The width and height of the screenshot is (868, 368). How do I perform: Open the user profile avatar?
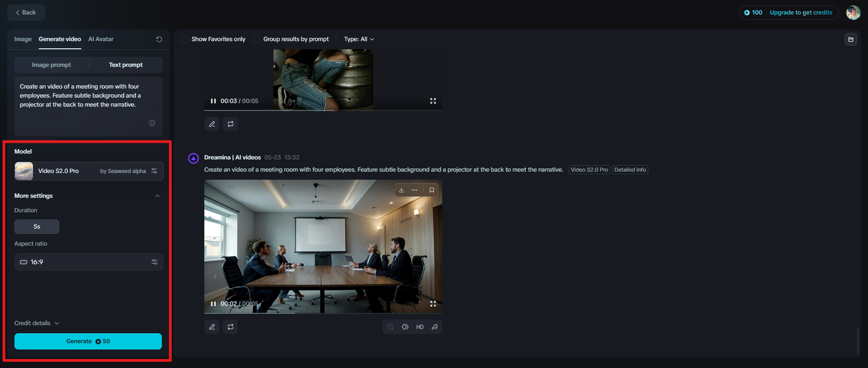point(853,13)
